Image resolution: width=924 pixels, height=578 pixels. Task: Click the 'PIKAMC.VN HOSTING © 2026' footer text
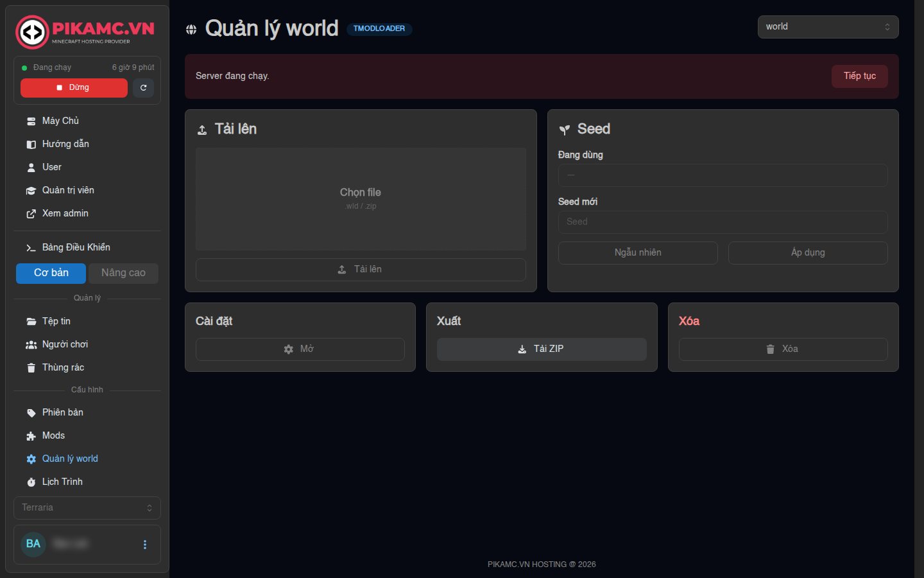click(x=542, y=565)
